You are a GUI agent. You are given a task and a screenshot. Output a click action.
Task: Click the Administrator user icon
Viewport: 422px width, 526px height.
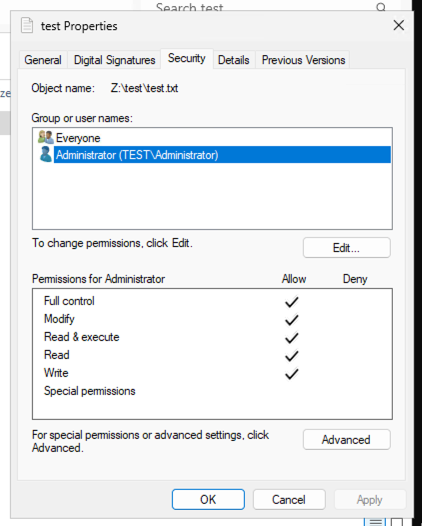pos(46,154)
